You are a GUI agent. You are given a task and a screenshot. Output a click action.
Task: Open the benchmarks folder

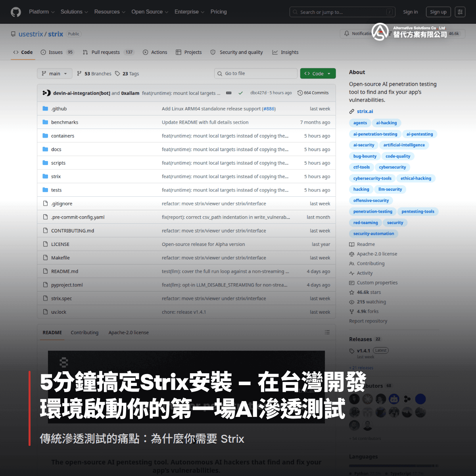pos(65,122)
